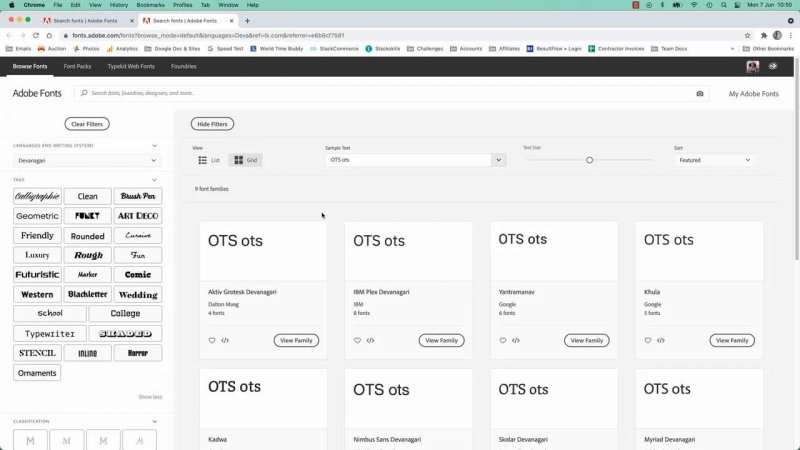
Task: Expand the bookmarks overflow chevron
Action: 732,49
